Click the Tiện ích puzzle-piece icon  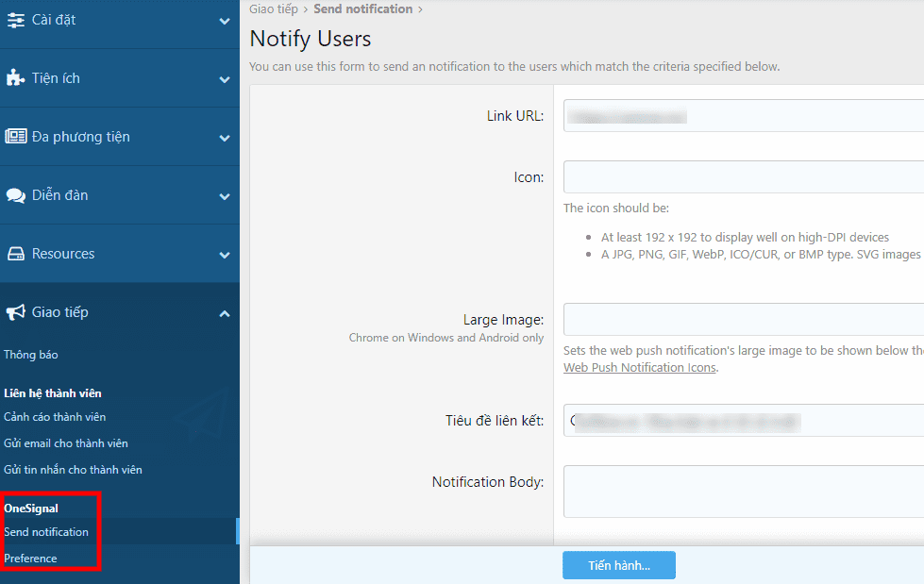click(15, 77)
